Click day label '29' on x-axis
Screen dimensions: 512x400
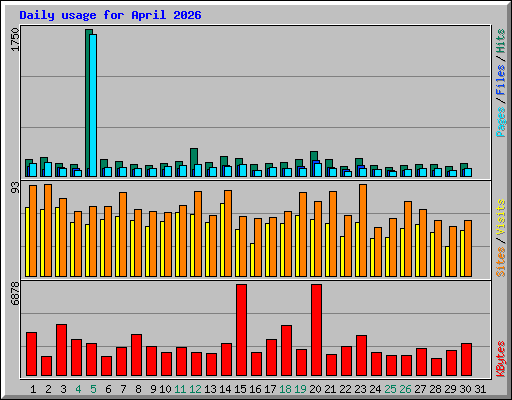point(450,389)
